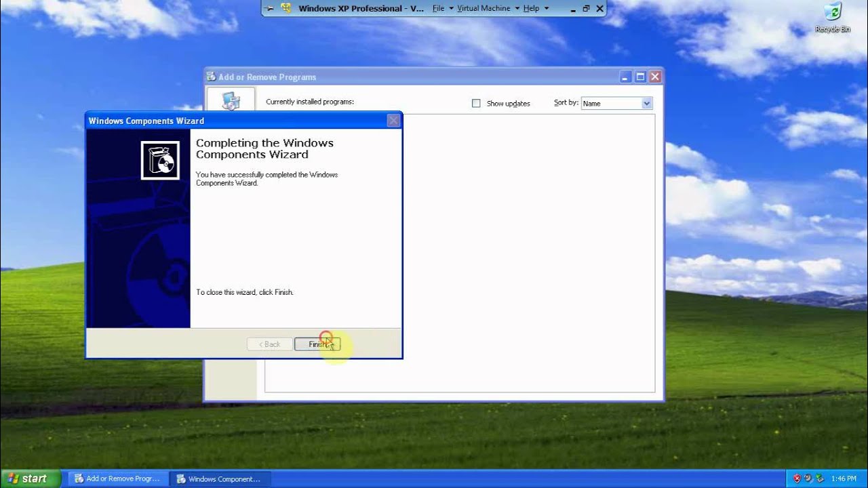Expand the File menu dropdown arrow
Image resolution: width=868 pixels, height=488 pixels.
451,9
